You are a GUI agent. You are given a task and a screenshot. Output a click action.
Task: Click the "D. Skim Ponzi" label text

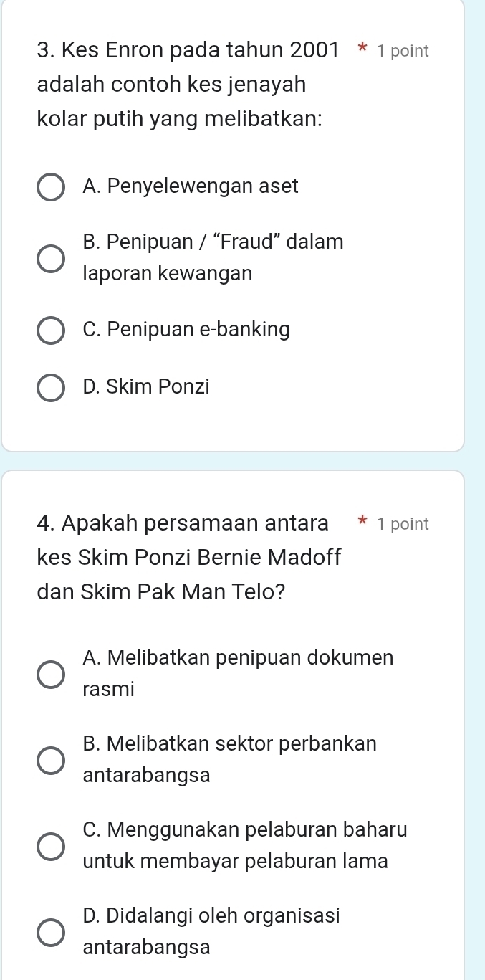146,387
